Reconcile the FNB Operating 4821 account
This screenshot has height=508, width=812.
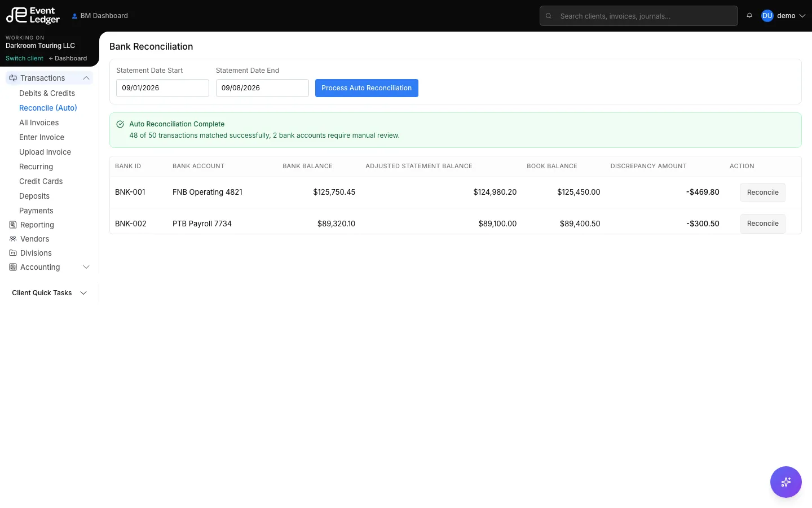762,192
